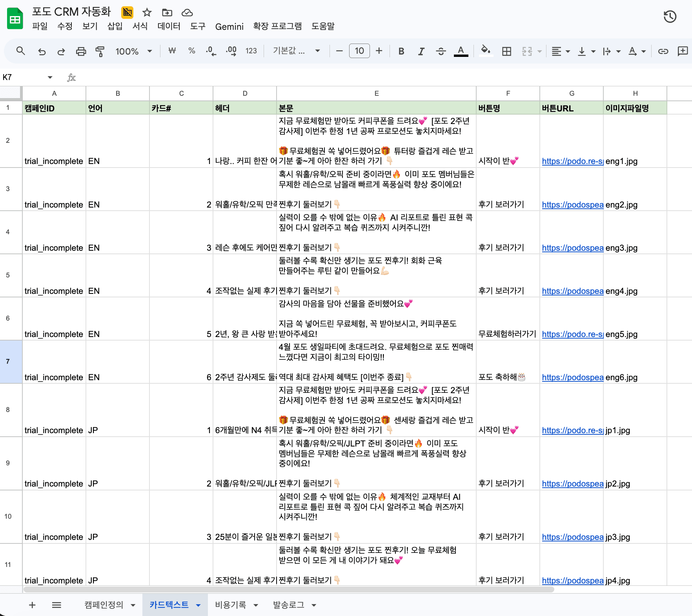Open the Google Sheets home icon
This screenshot has width=692, height=616.
[15, 18]
